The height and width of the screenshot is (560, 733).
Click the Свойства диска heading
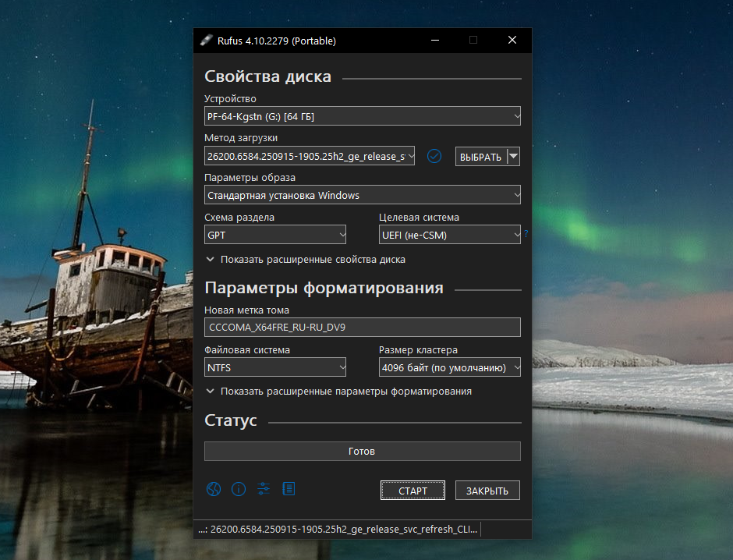pos(268,76)
